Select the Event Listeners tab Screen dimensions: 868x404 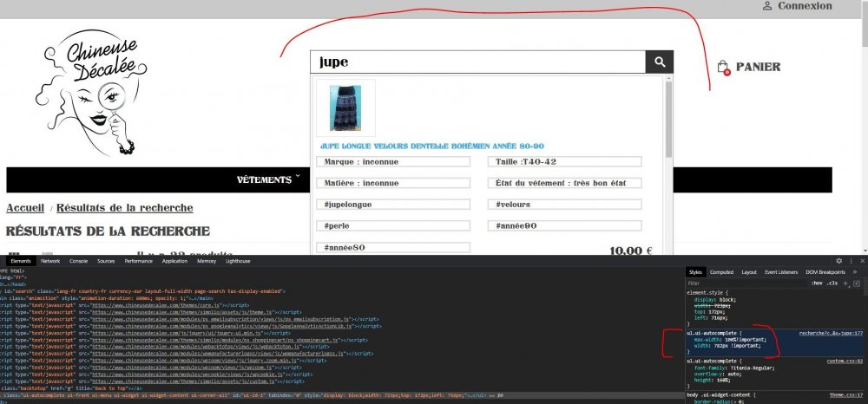tap(781, 272)
